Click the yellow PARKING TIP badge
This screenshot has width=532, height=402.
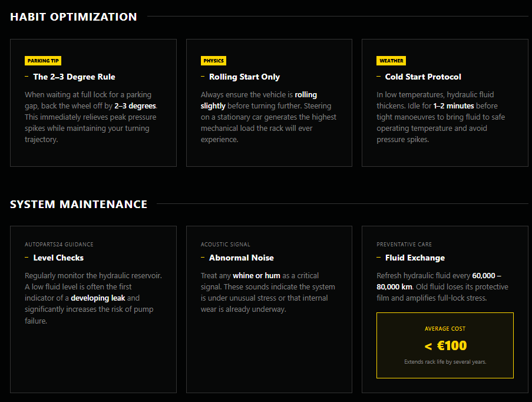pos(43,61)
